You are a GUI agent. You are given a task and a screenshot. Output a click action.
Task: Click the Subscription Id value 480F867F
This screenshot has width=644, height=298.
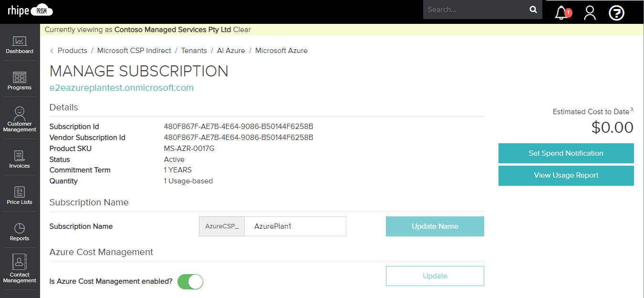pyautogui.click(x=239, y=127)
